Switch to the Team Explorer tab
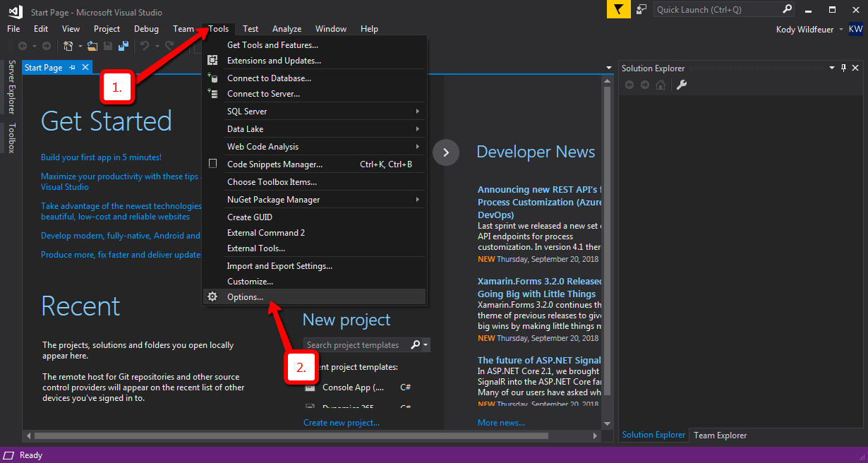Image resolution: width=868 pixels, height=463 pixels. (x=720, y=435)
